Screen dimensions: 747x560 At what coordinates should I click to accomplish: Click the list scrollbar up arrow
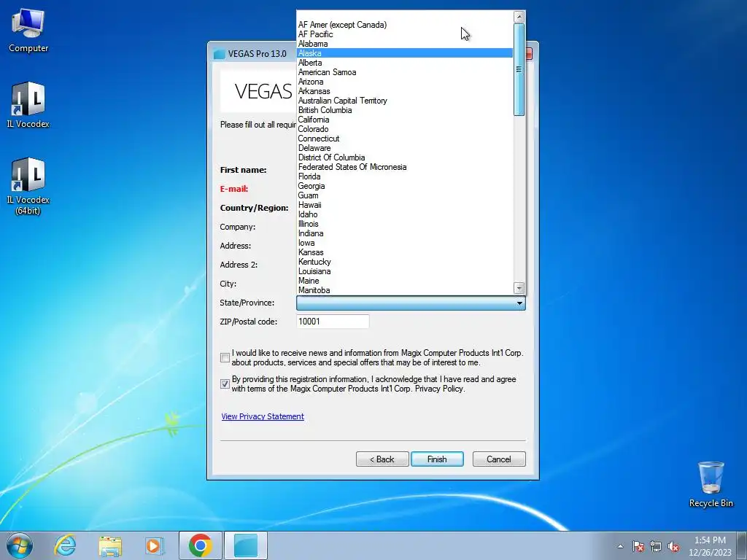[x=519, y=17]
